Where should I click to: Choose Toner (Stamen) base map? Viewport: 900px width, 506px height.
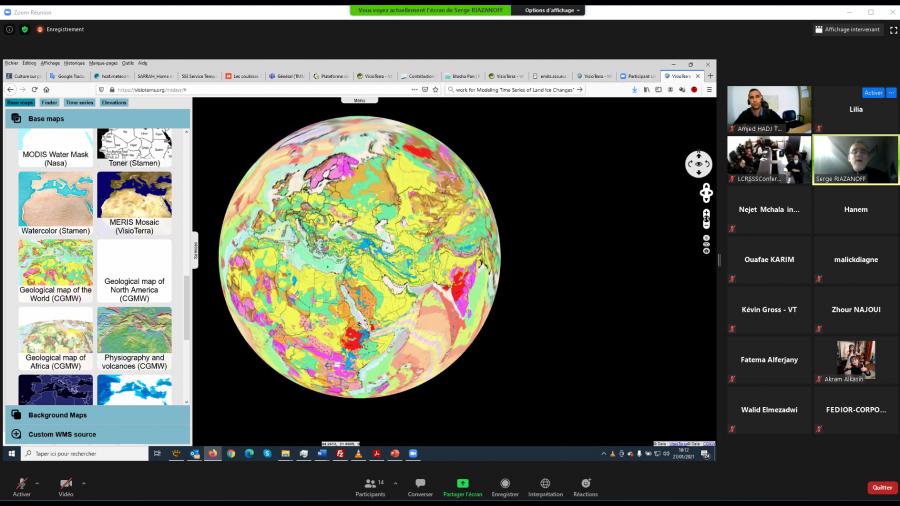[x=134, y=149]
